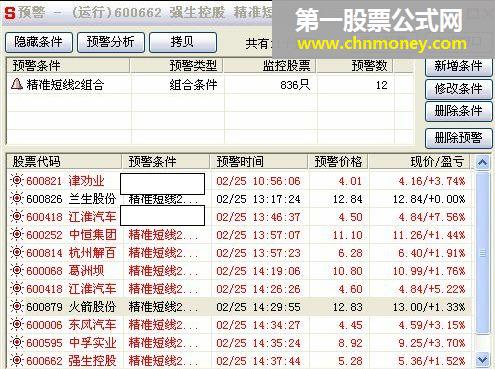Viewport: 495px width, 369px height.
Task: Click alert icon for 600006 东风汽车
Action: pos(17,325)
